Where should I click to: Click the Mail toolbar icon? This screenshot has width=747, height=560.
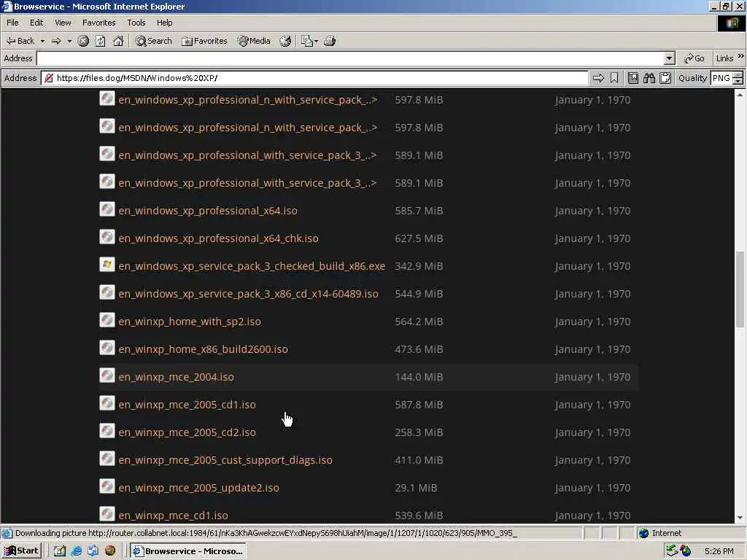(307, 41)
